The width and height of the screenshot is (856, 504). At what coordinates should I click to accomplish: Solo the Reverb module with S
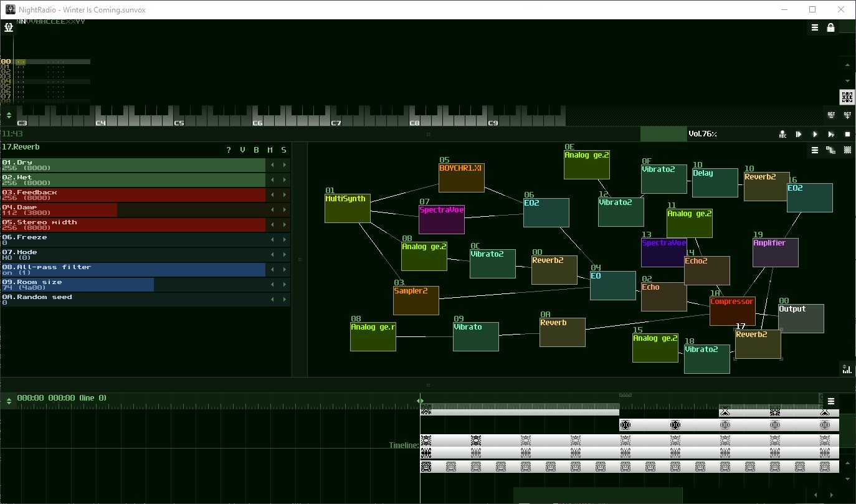[284, 150]
